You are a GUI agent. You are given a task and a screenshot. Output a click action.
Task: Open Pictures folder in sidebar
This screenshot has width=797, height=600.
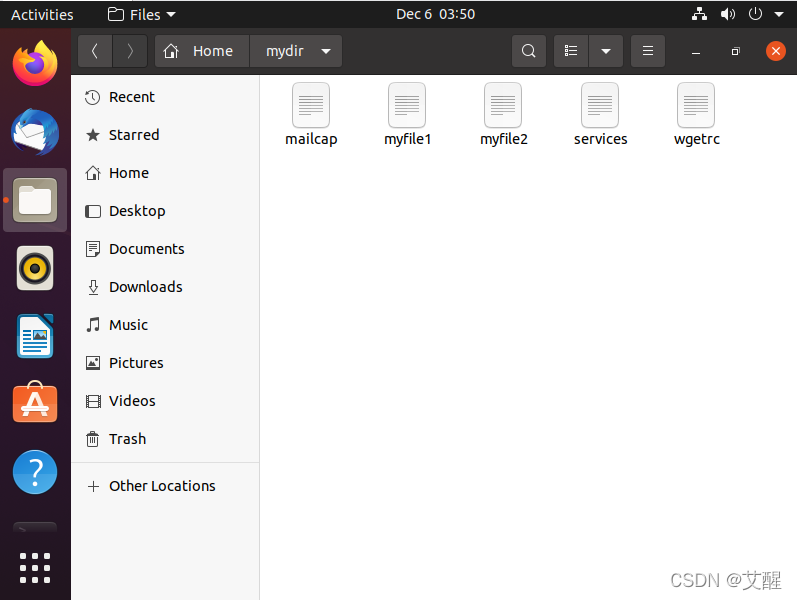click(165, 363)
